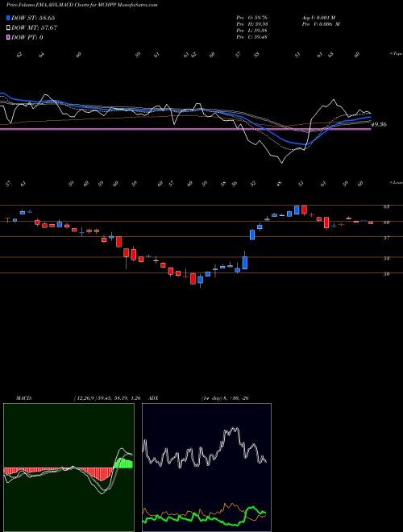The height and width of the screenshot is (532, 403).
Task: Click the 'MACD:' panel label
Action: 24,398
